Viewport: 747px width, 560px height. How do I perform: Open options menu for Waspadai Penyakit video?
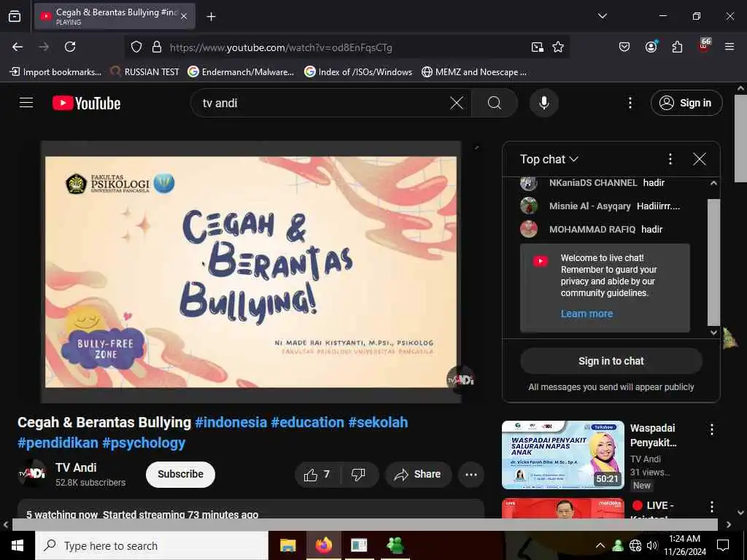click(712, 429)
